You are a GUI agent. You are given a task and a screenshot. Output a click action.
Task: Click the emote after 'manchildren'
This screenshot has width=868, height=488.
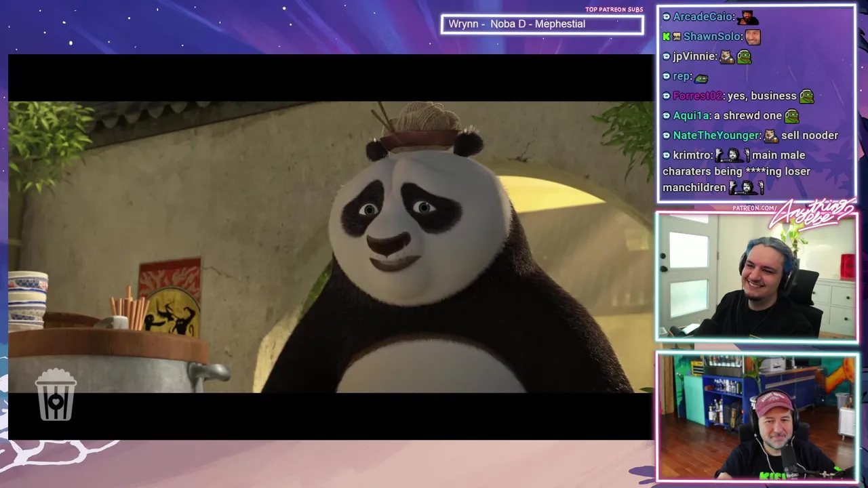tap(747, 187)
